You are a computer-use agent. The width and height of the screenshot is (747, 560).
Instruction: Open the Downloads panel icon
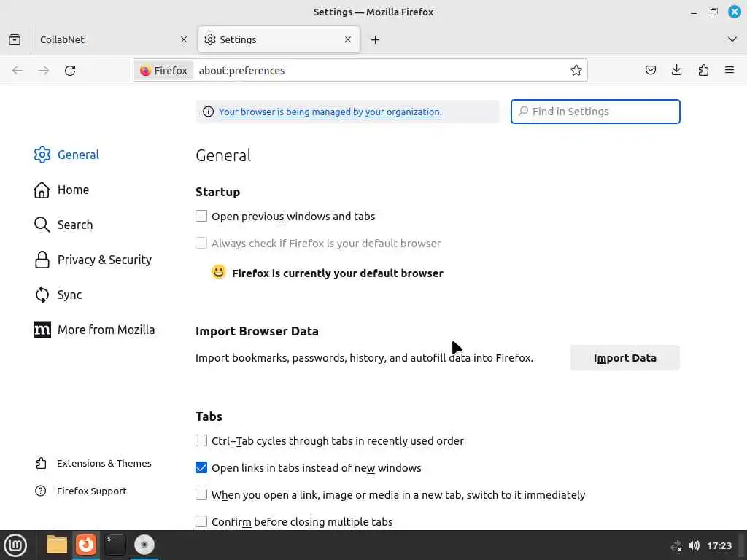(x=677, y=70)
